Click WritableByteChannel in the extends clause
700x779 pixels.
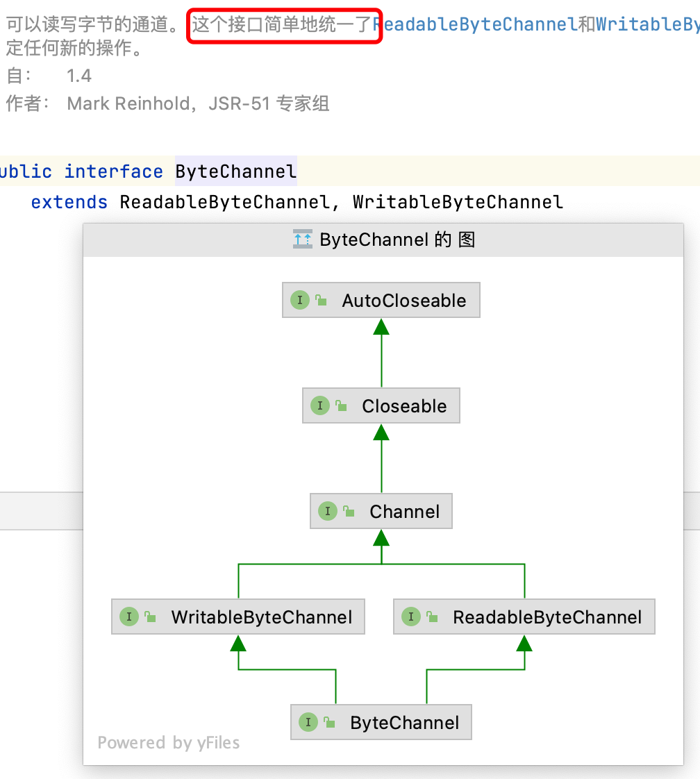[x=458, y=202]
